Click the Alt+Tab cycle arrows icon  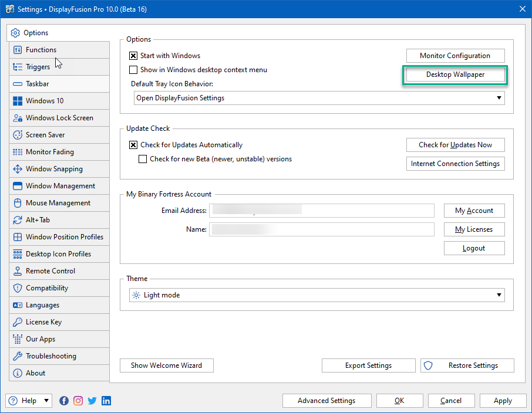coord(17,220)
